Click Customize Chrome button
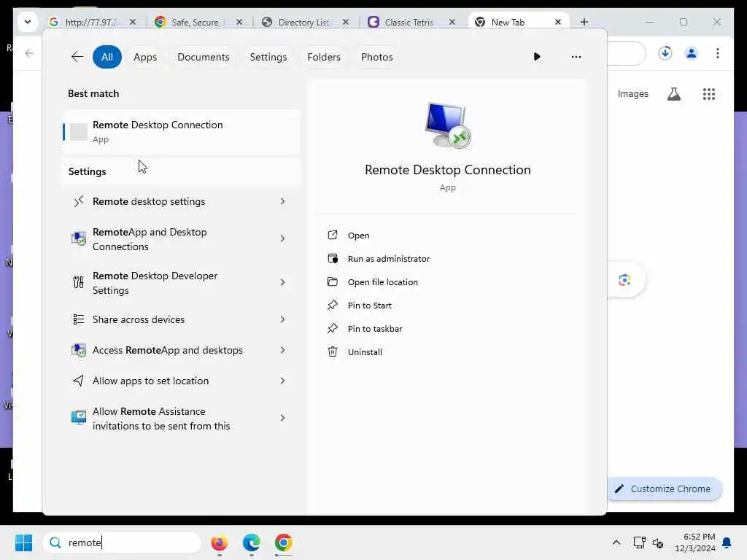 click(665, 489)
